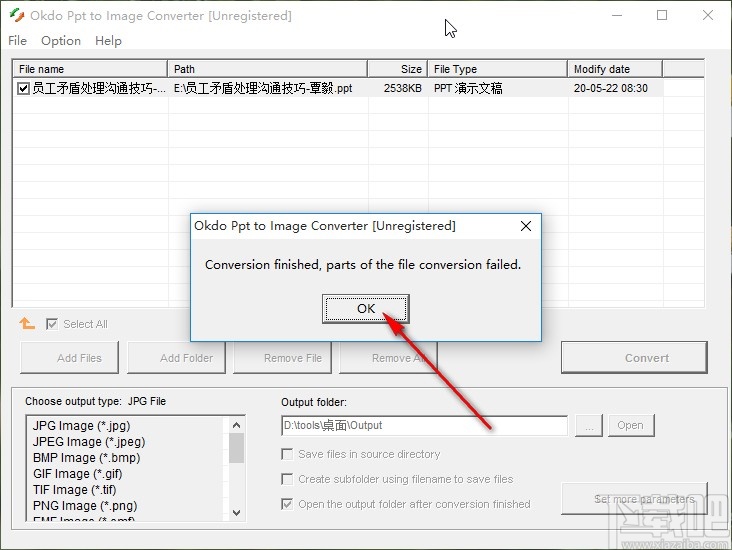Click Set more parameters button

point(634,499)
